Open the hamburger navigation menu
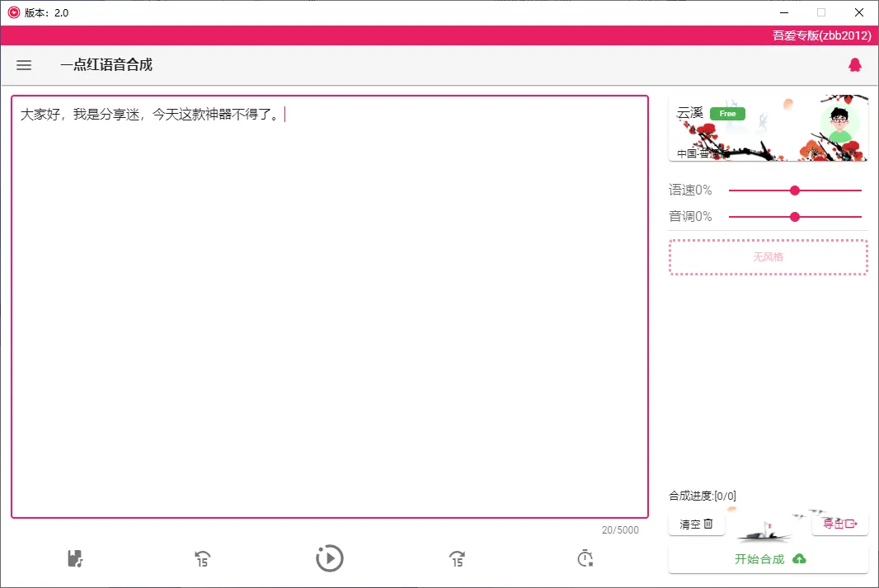The width and height of the screenshot is (879, 588). pyautogui.click(x=24, y=65)
